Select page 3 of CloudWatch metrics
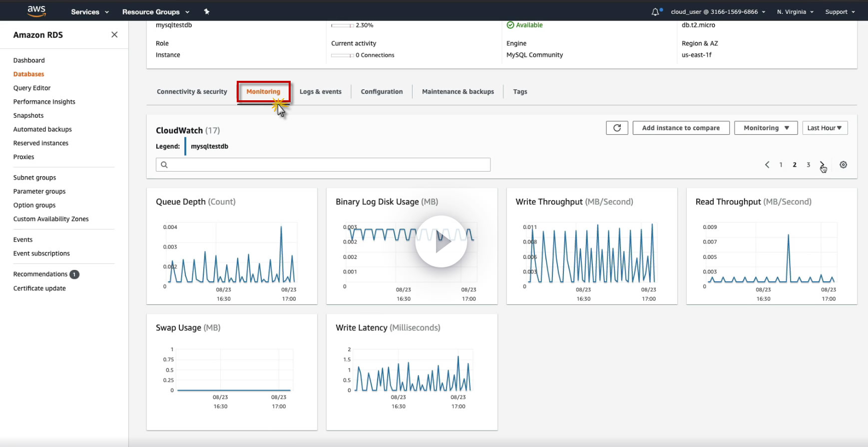The height and width of the screenshot is (447, 868). (808, 165)
